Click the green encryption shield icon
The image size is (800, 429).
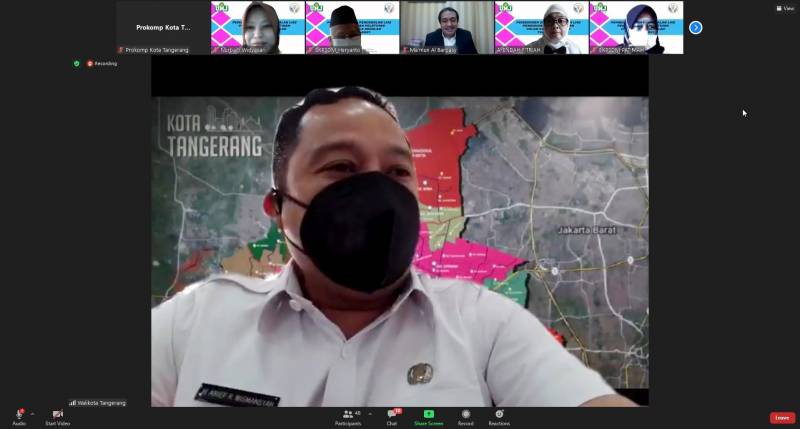(76, 63)
